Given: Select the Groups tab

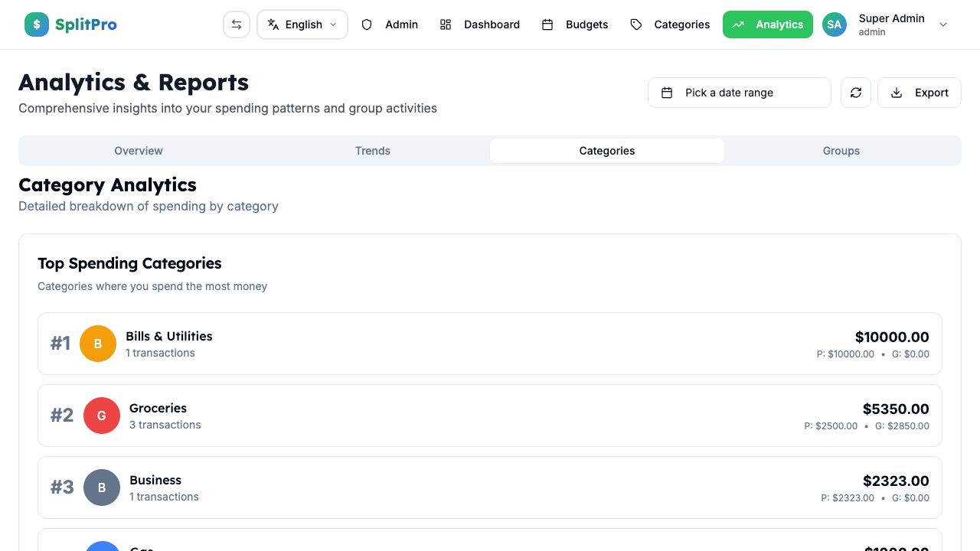Looking at the screenshot, I should [x=841, y=151].
